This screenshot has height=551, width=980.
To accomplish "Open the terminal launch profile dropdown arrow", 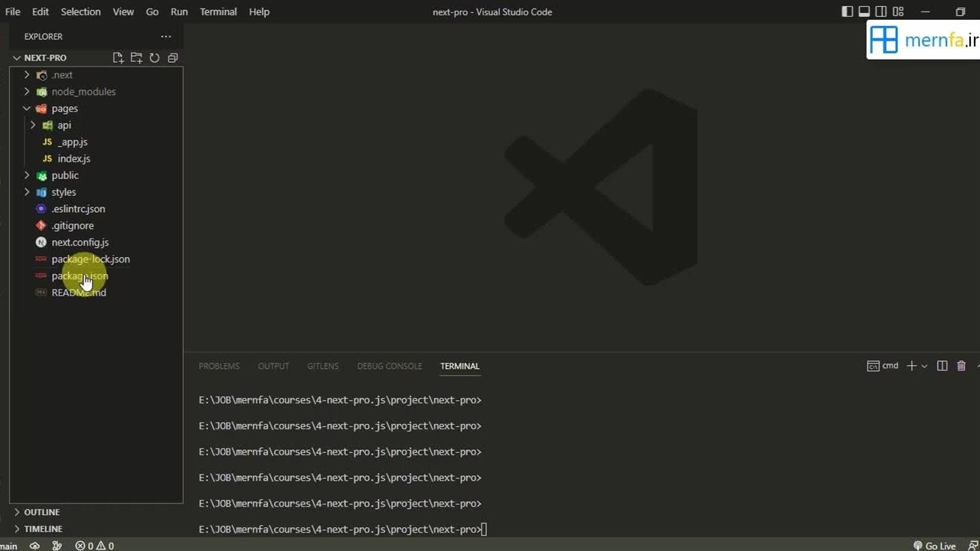I will tap(924, 366).
